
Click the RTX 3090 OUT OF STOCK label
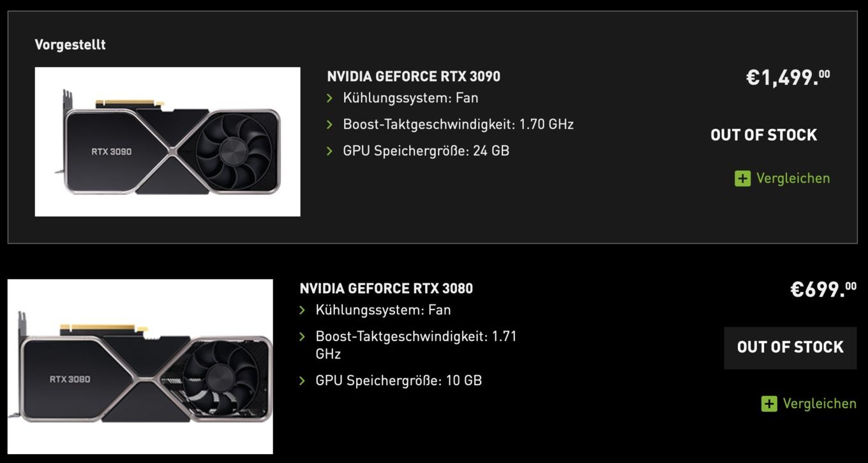point(763,135)
